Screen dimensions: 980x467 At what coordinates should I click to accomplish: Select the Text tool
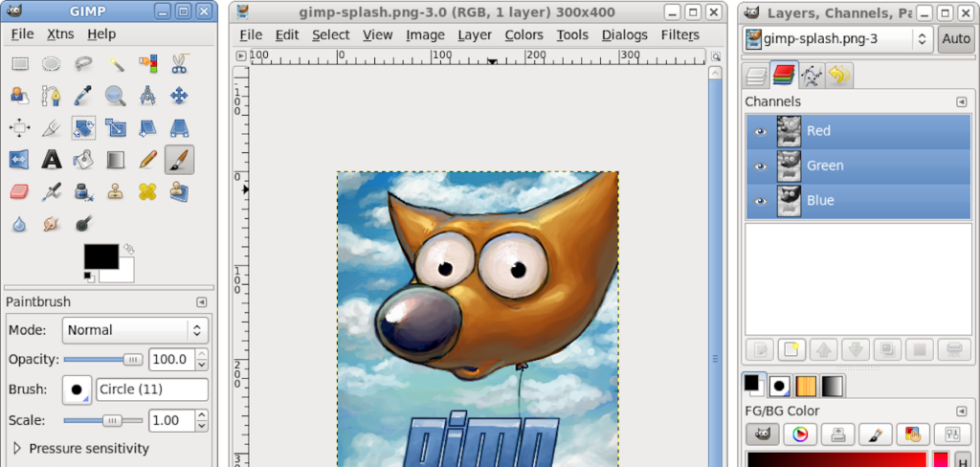[52, 160]
